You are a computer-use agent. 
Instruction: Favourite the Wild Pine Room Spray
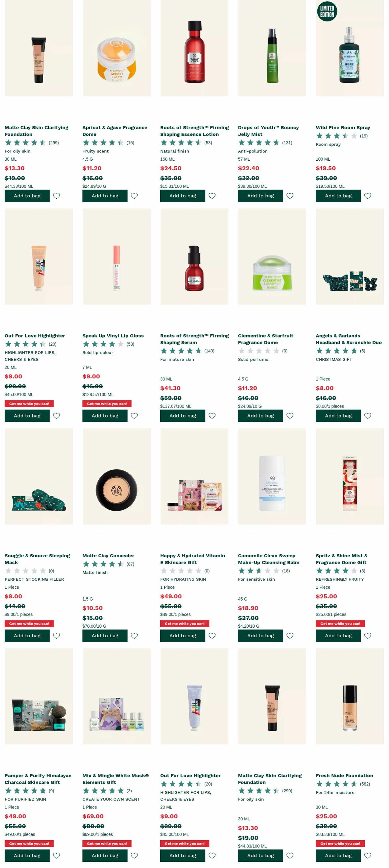click(368, 196)
